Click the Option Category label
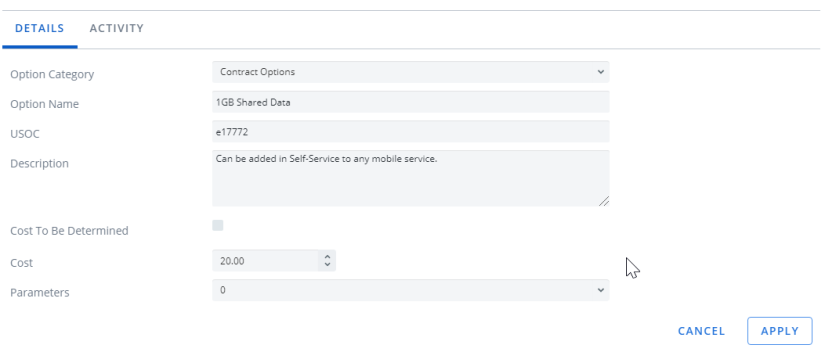This screenshot has height=363, width=825. coord(52,74)
